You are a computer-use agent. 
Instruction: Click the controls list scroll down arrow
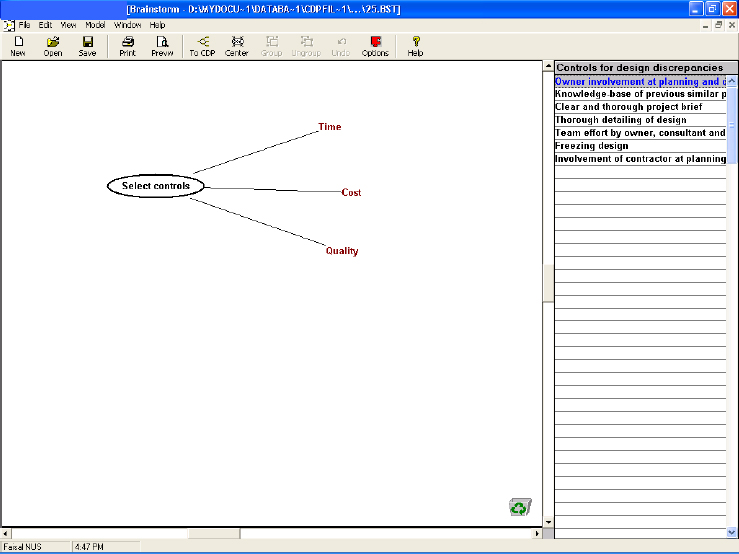pyautogui.click(x=732, y=532)
